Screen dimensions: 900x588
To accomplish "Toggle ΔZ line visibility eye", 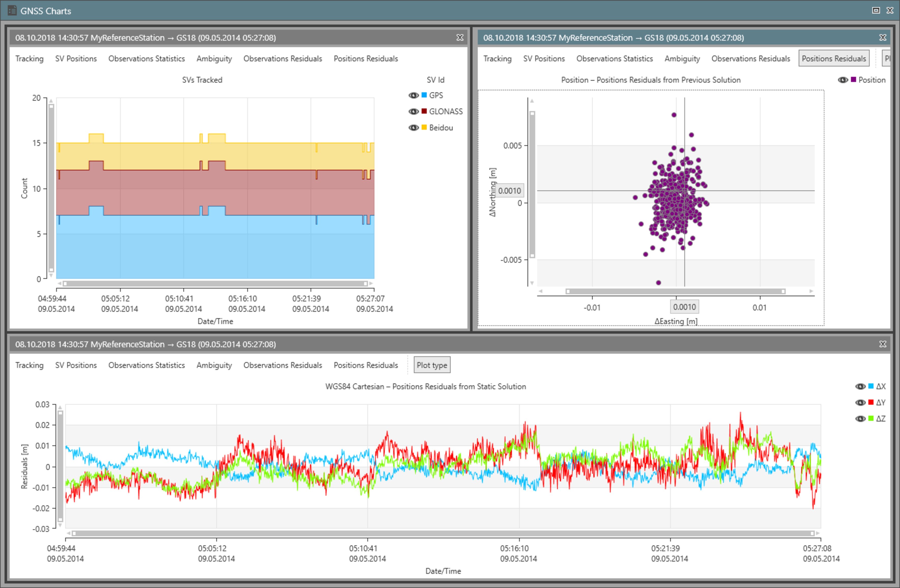I will pos(860,419).
